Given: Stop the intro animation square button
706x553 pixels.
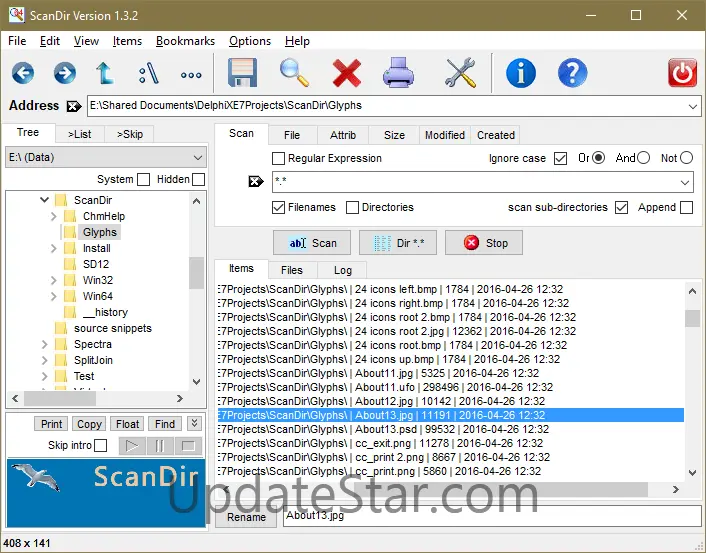Looking at the screenshot, I should [188, 446].
